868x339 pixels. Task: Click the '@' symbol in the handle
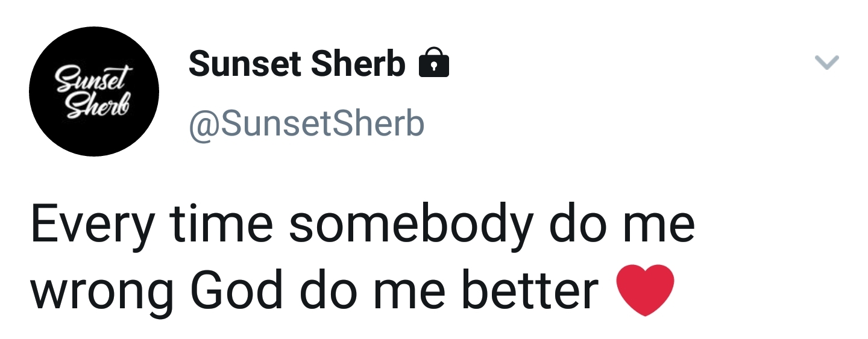pos(201,124)
